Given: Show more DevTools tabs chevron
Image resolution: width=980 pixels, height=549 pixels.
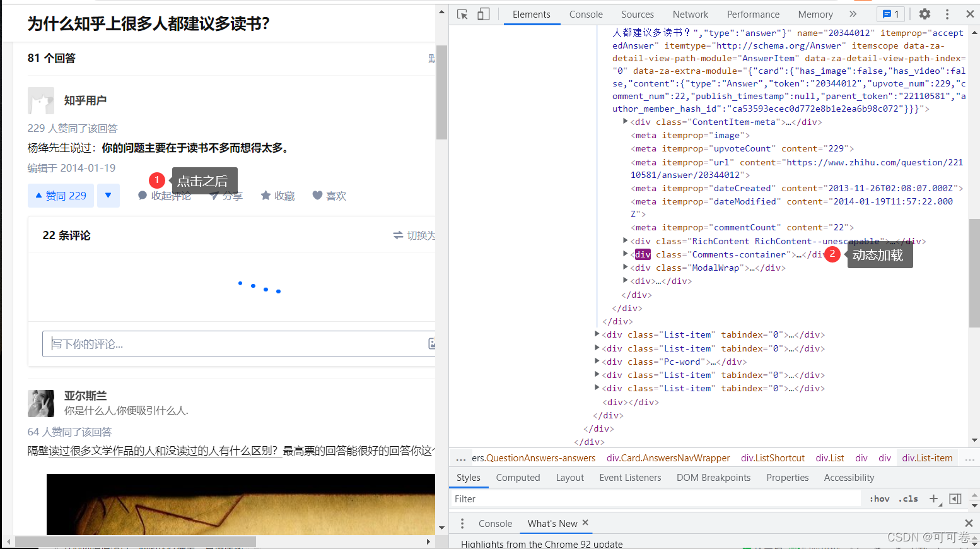Looking at the screenshot, I should point(853,14).
